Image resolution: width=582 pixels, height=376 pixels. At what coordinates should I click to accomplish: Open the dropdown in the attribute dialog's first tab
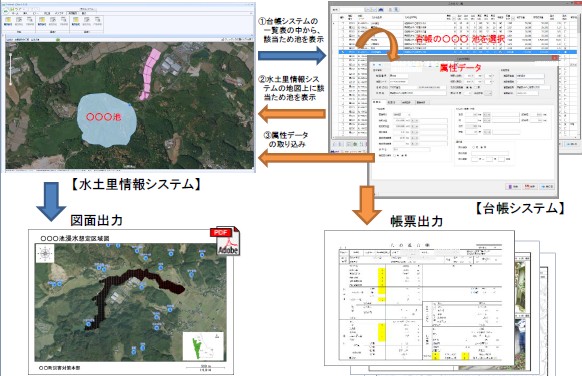coord(402,115)
